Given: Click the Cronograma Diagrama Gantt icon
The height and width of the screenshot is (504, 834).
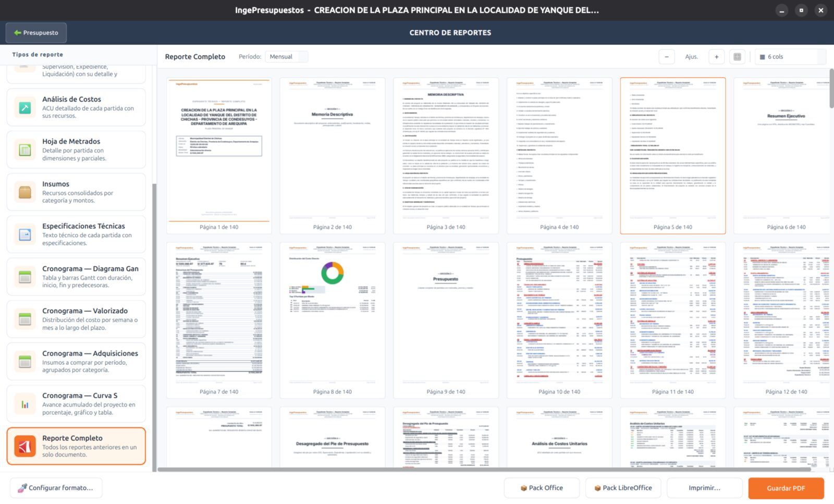Looking at the screenshot, I should pos(25,277).
